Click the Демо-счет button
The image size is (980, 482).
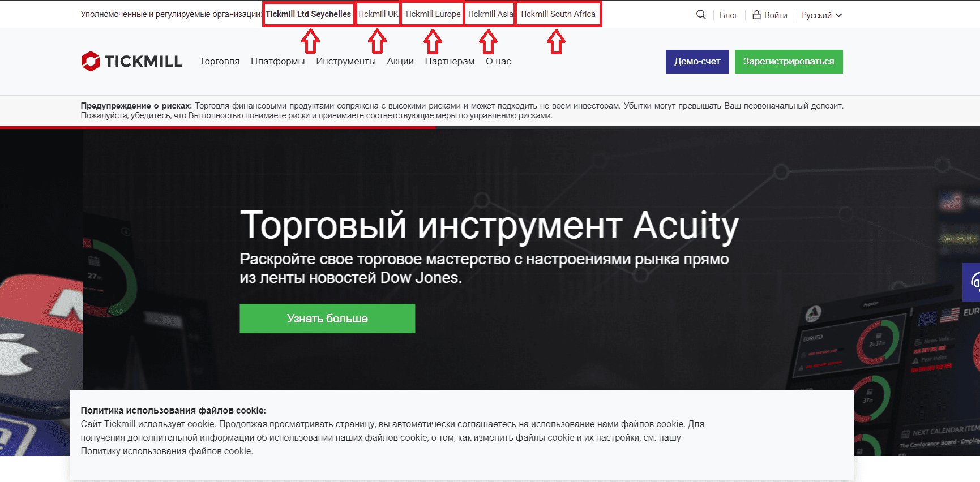coord(697,62)
